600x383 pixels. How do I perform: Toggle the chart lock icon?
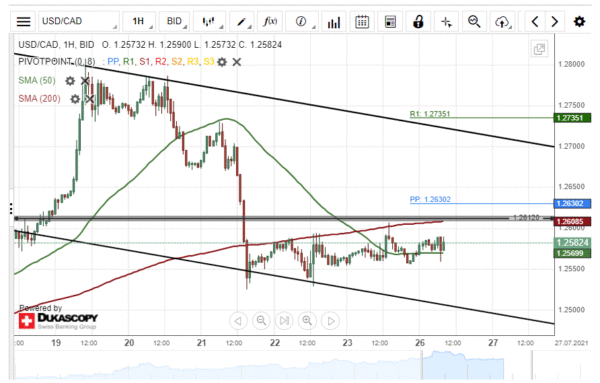pos(418,21)
